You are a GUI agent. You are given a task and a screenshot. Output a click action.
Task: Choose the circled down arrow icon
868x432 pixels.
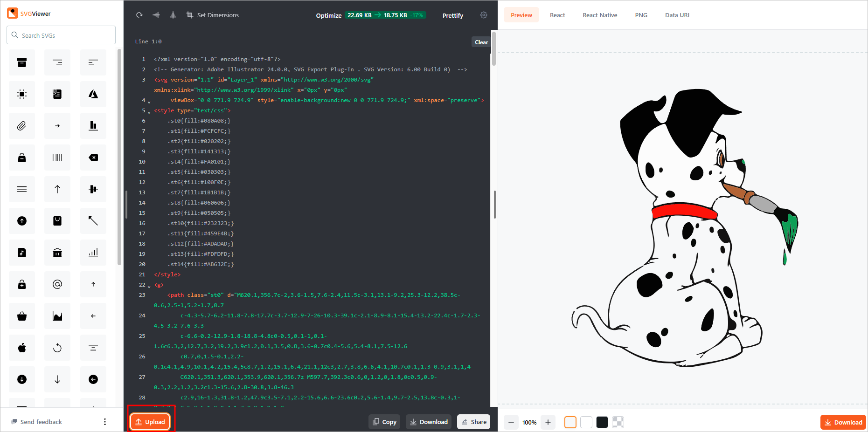(x=22, y=379)
